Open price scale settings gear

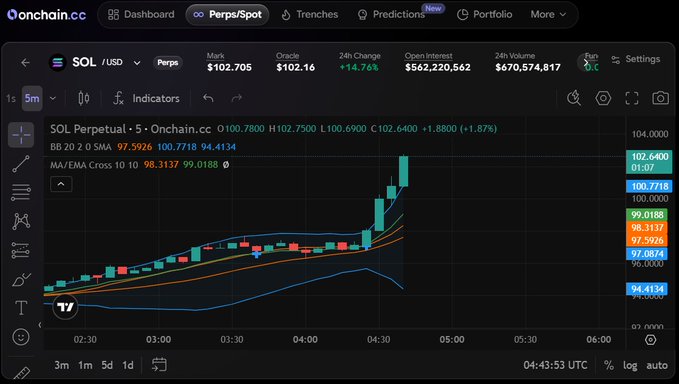click(x=650, y=340)
